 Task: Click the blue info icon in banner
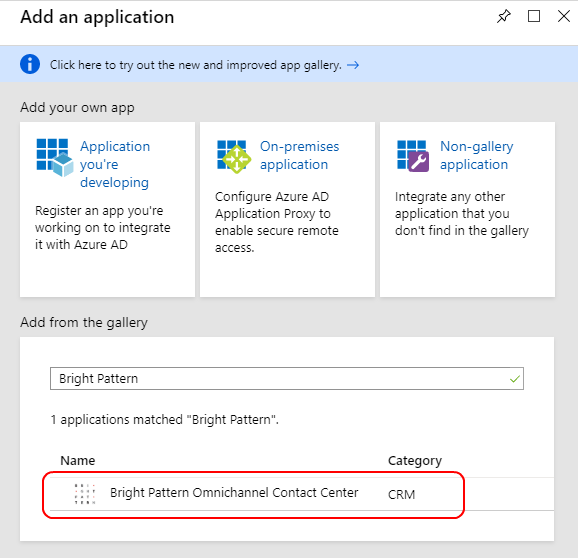point(30,64)
